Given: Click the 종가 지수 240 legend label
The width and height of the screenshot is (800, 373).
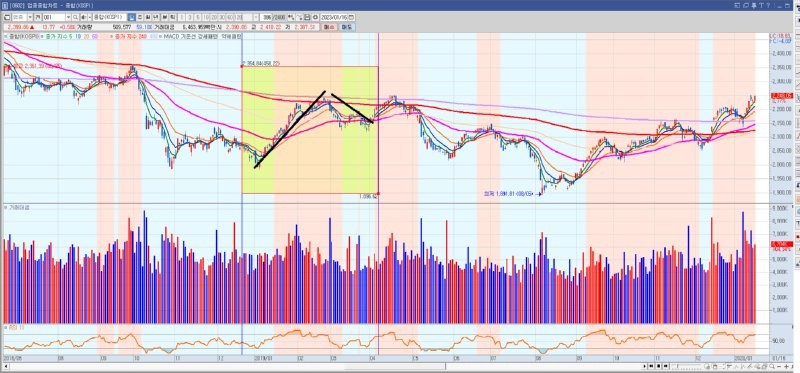Looking at the screenshot, I should (x=130, y=37).
